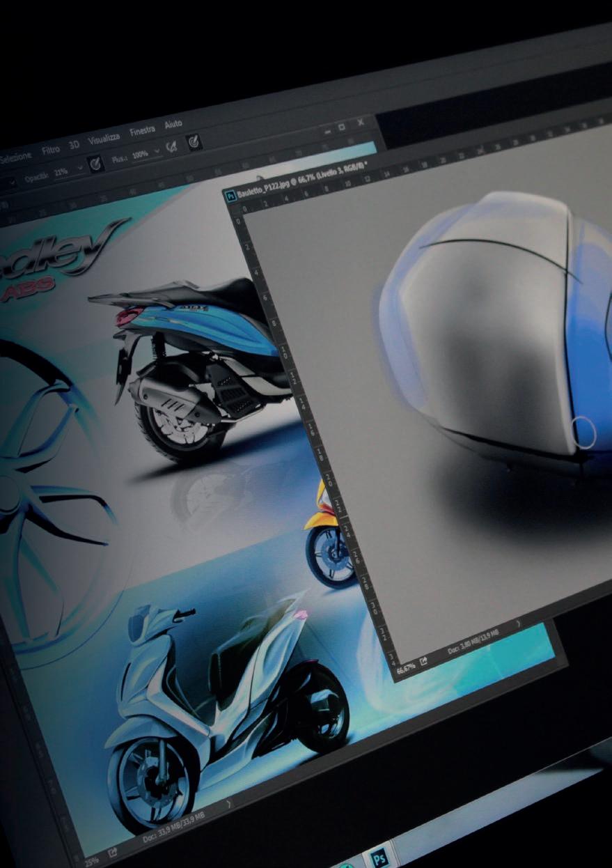The width and height of the screenshot is (612, 868).
Task: Open the Filtro menu
Action: point(51,150)
